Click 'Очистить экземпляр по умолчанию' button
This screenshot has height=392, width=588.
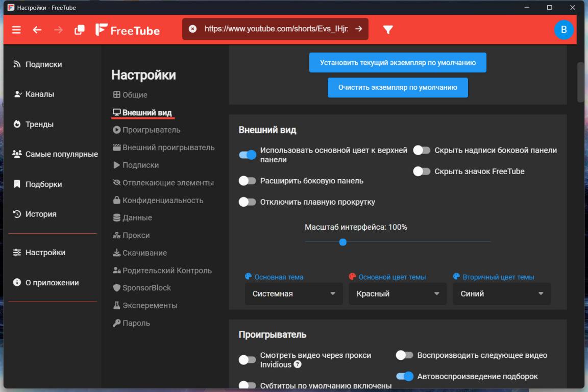(x=398, y=87)
